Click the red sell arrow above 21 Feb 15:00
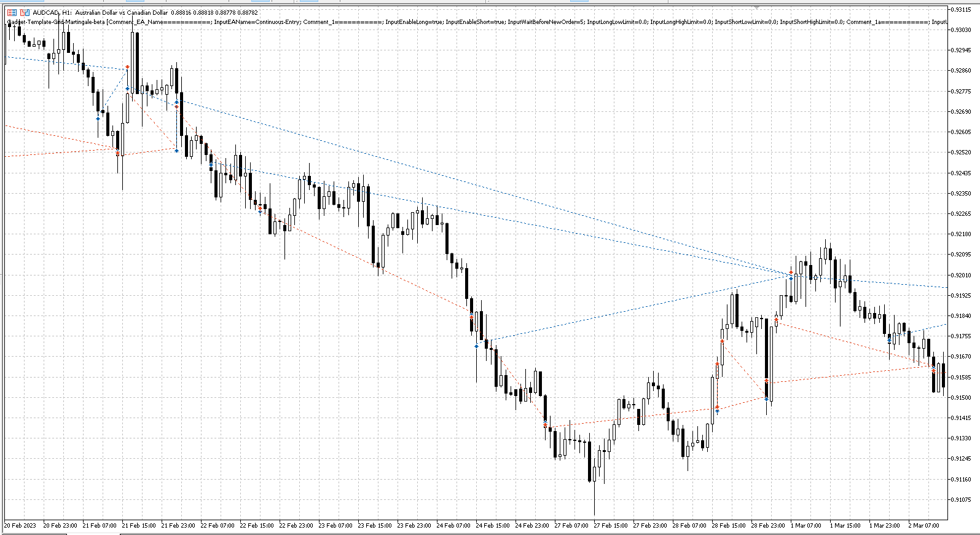 click(127, 67)
